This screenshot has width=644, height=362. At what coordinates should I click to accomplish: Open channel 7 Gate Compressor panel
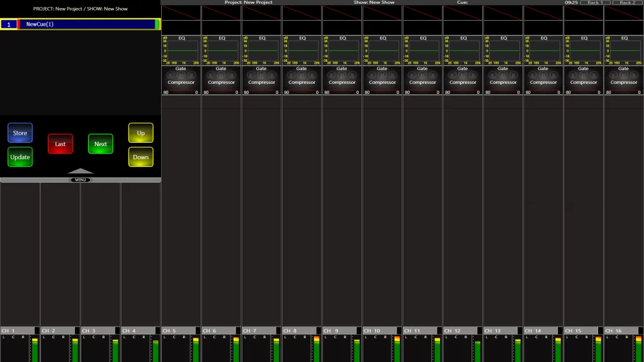pyautogui.click(x=262, y=80)
